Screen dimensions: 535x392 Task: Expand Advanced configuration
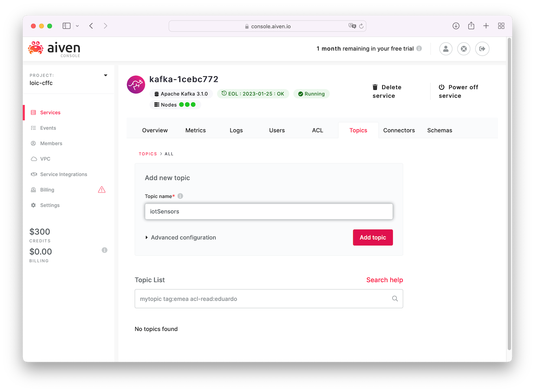click(181, 237)
